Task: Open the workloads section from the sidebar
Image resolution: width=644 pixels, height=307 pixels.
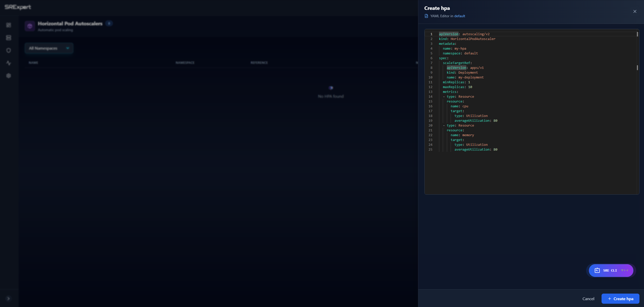Action: pos(9,37)
